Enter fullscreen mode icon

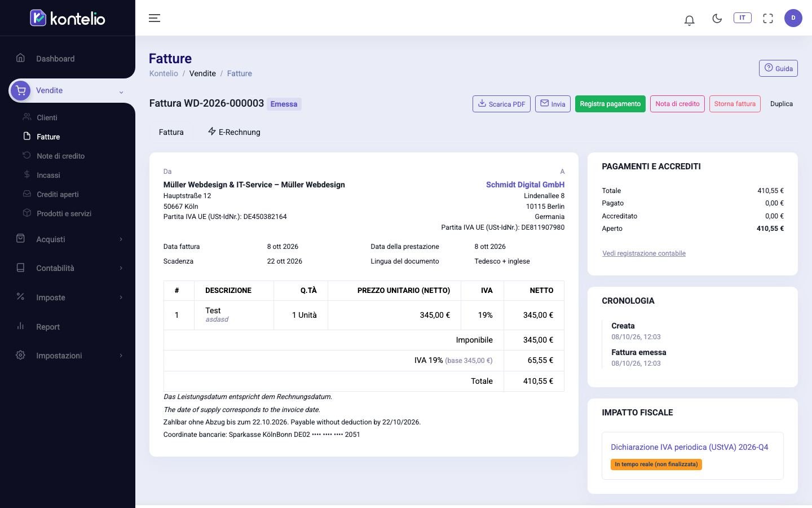click(x=768, y=18)
